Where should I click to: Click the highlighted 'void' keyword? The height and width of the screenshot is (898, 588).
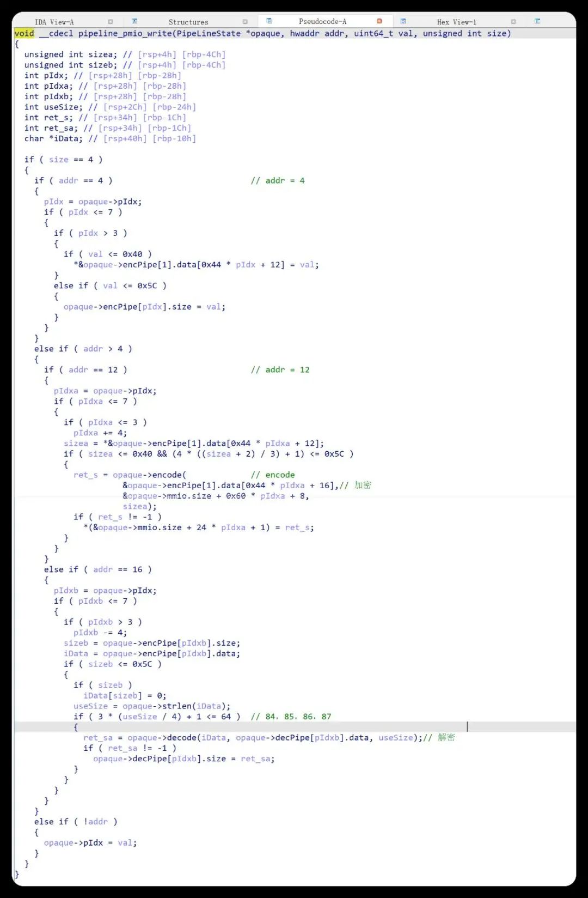(24, 33)
